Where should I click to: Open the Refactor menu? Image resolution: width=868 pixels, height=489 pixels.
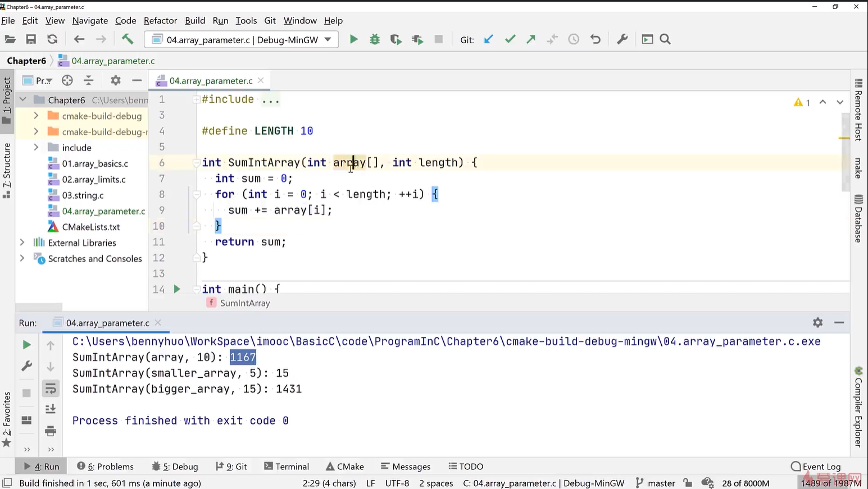point(160,21)
